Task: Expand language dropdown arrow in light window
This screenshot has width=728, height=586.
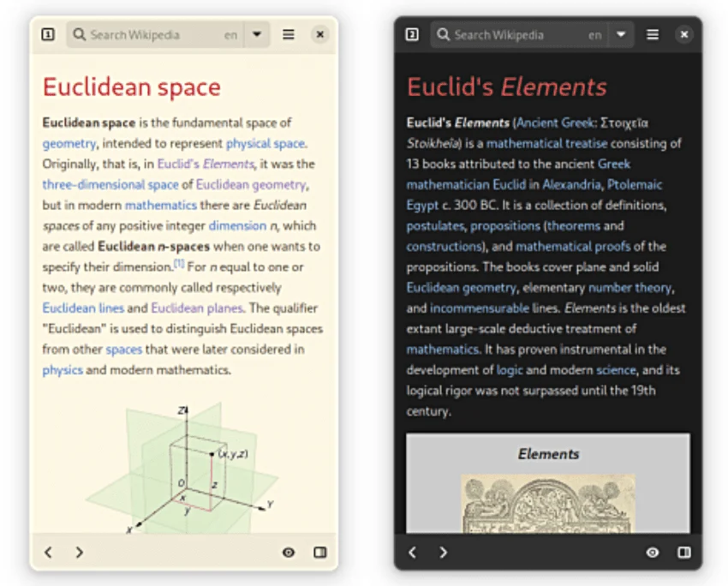Action: [x=257, y=34]
